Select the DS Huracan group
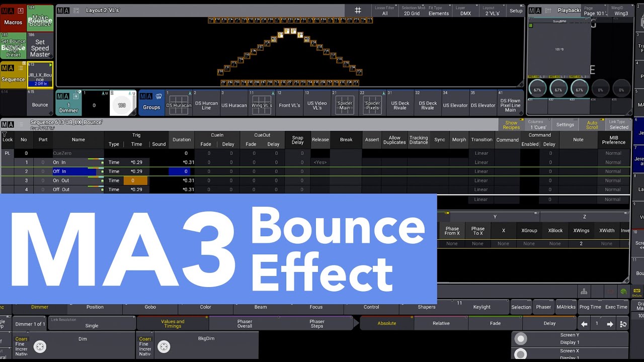The image size is (644, 362). coord(179,103)
